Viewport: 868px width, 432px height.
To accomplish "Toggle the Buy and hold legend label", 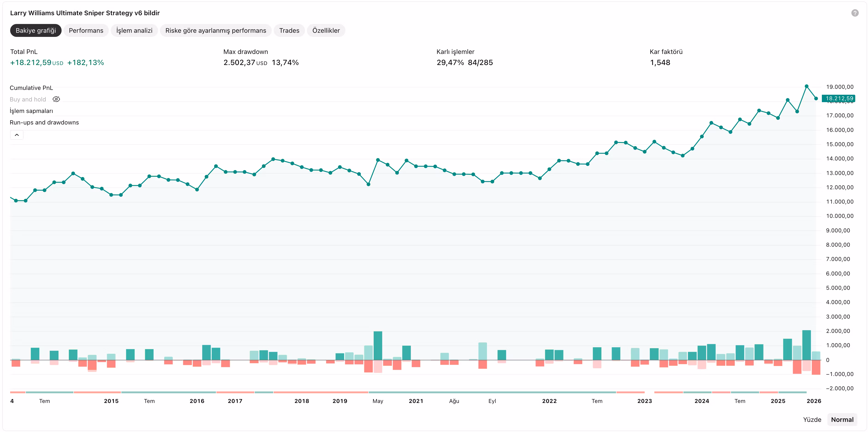I will point(28,99).
